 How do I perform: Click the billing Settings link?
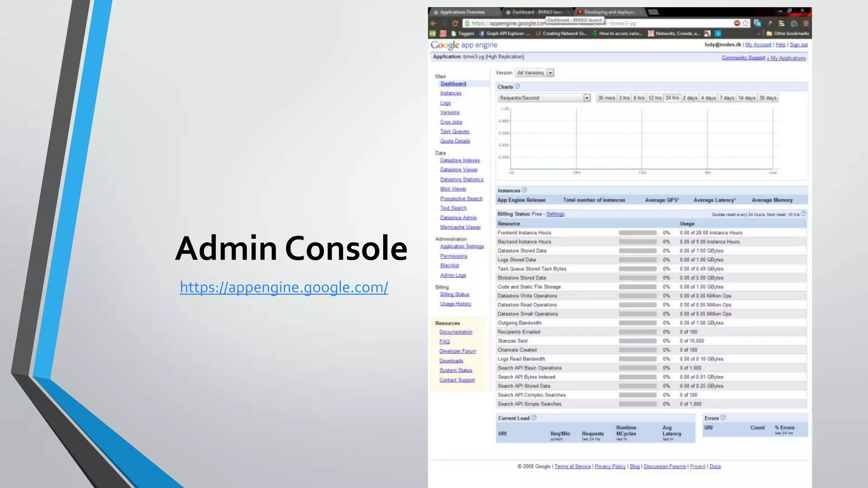point(555,214)
